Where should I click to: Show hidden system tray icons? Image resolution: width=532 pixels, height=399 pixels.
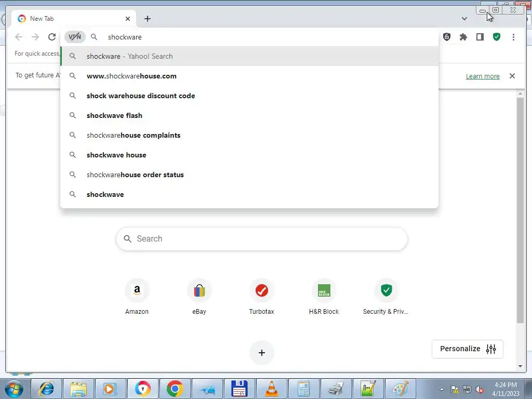442,389
